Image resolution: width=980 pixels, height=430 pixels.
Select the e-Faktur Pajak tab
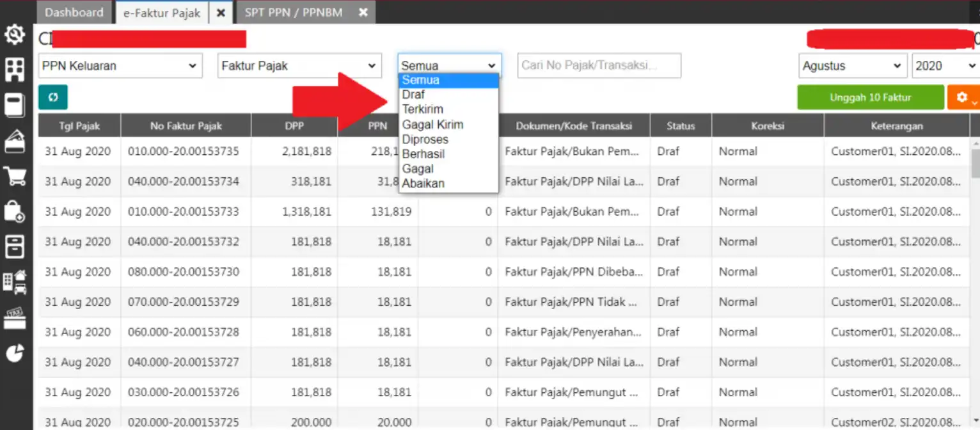click(162, 12)
